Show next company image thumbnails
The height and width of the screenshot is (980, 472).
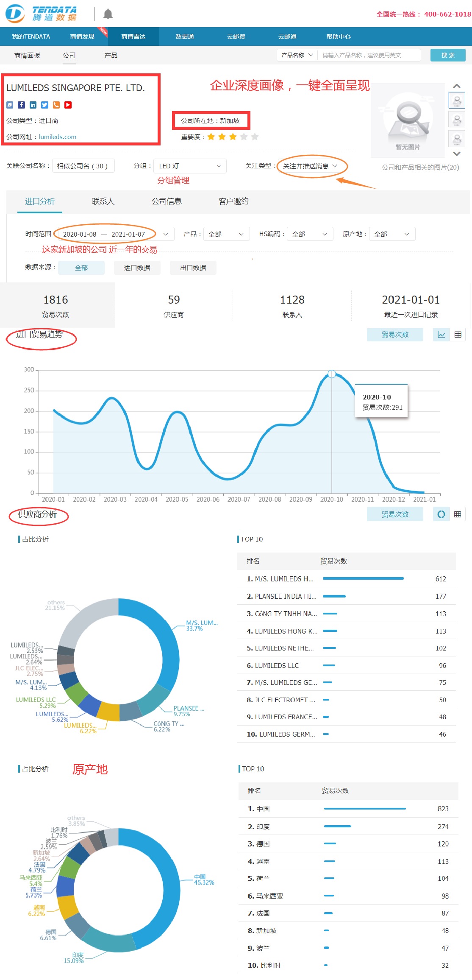pyautogui.click(x=457, y=154)
